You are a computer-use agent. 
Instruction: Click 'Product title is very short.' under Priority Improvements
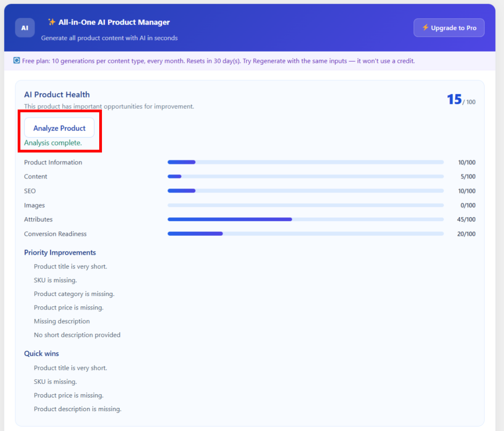pyautogui.click(x=70, y=266)
